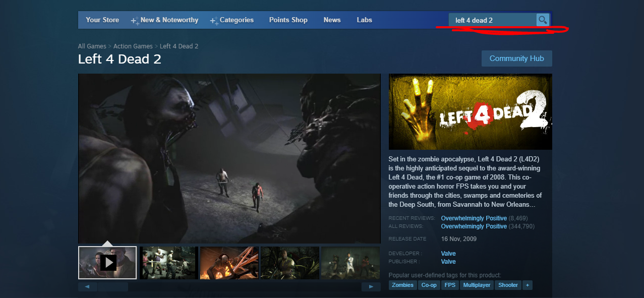Follow the All Games breadcrumb link
The image size is (644, 298).
(x=92, y=46)
